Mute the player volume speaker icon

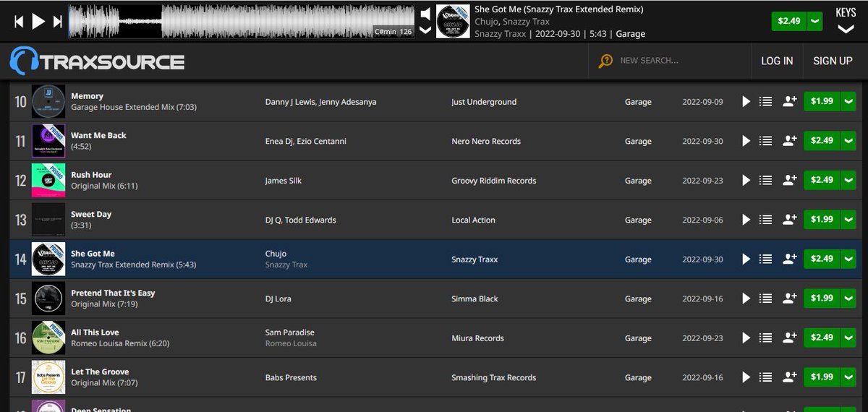tap(425, 14)
